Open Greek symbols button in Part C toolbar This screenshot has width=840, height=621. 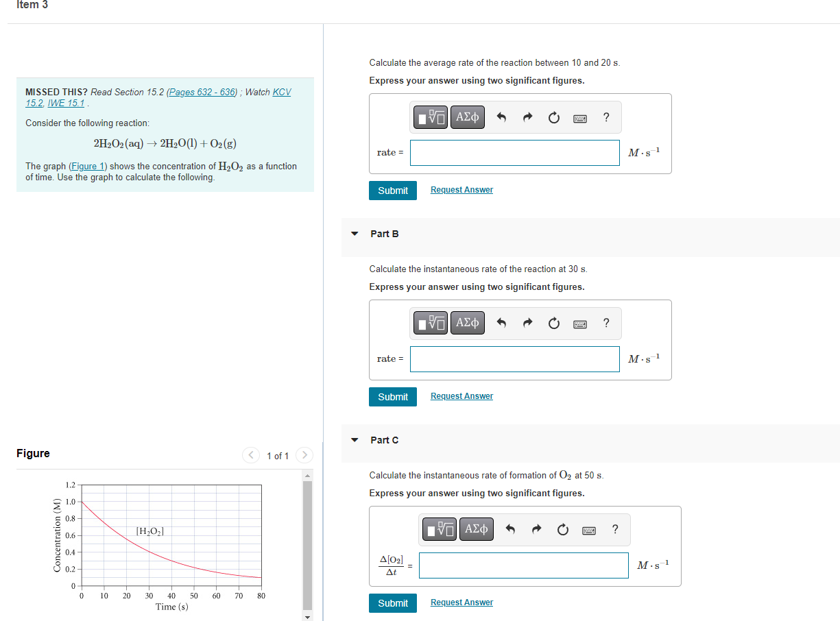pos(477,529)
